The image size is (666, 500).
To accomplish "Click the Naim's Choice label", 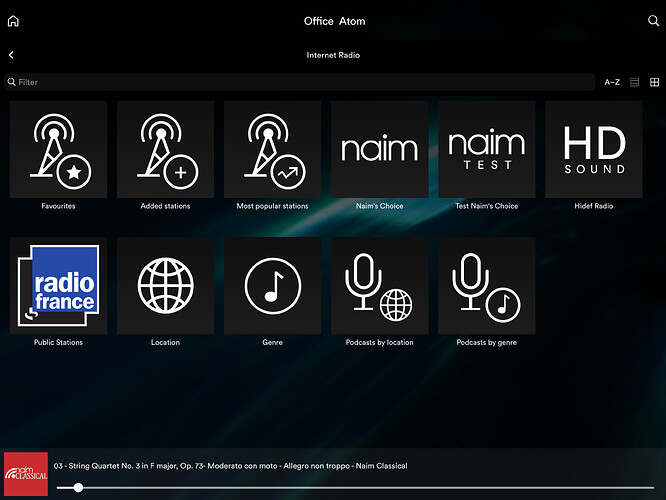I will pyautogui.click(x=379, y=206).
